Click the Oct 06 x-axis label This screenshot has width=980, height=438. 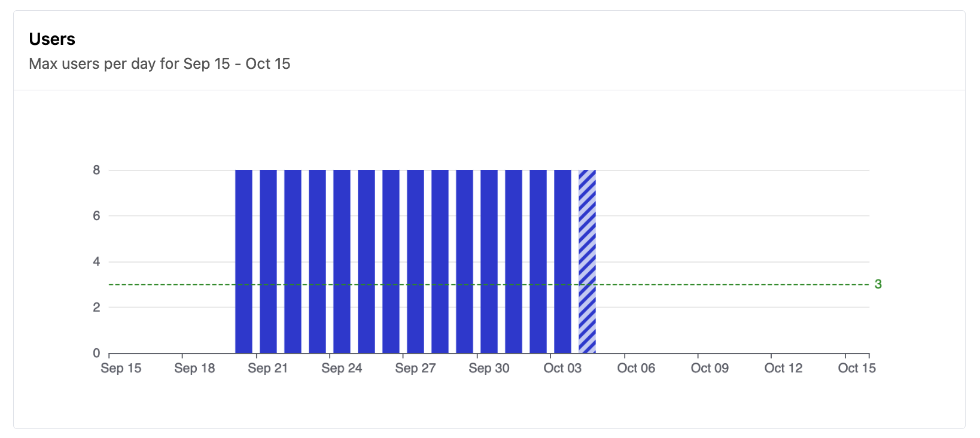point(636,368)
